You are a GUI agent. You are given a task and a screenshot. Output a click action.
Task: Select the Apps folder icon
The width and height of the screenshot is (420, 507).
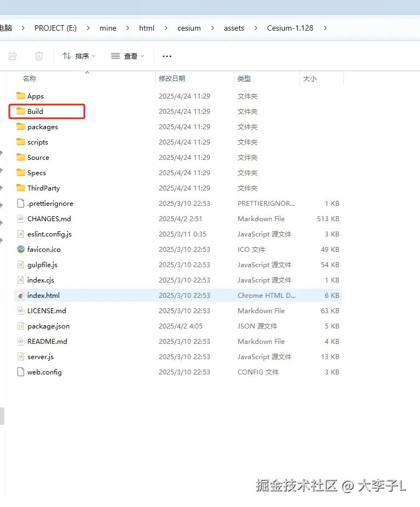click(x=21, y=96)
